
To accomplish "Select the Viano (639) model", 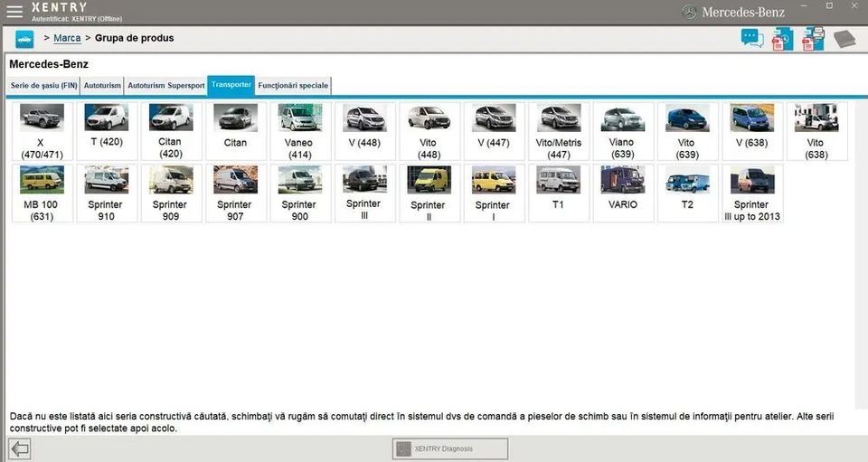I will pos(623,131).
